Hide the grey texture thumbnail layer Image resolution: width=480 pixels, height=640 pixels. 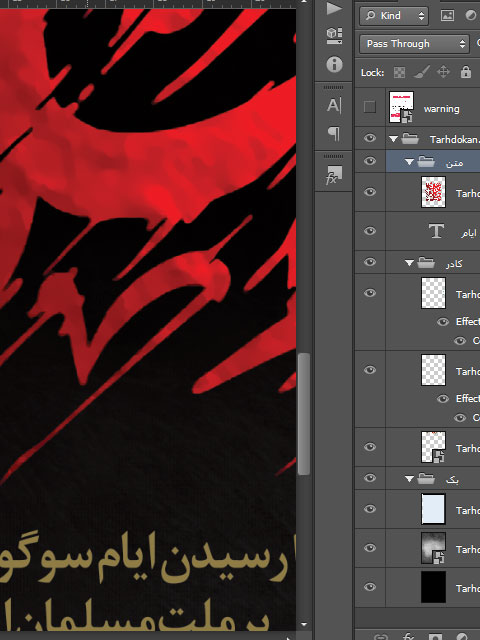(370, 548)
